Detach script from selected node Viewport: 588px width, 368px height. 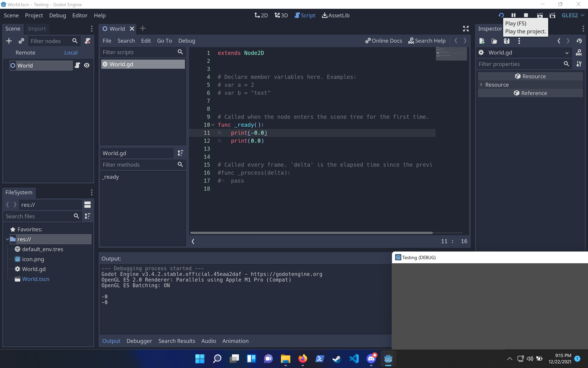pyautogui.click(x=87, y=41)
